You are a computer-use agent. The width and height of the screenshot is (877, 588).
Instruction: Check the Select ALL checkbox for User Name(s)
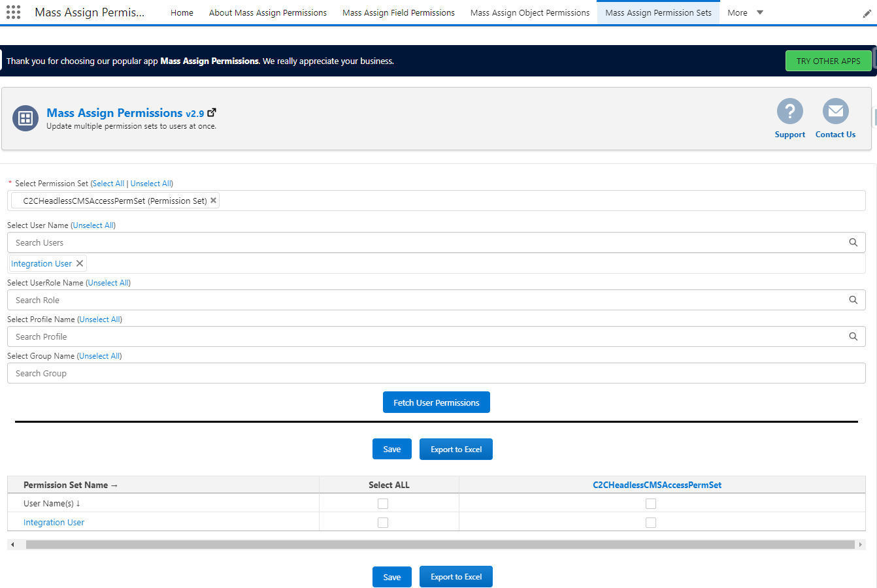pyautogui.click(x=382, y=503)
